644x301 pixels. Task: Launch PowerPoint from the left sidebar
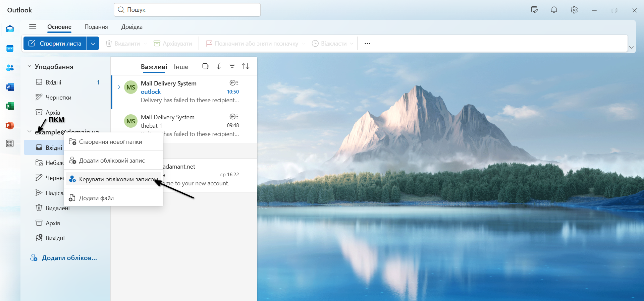[10, 125]
